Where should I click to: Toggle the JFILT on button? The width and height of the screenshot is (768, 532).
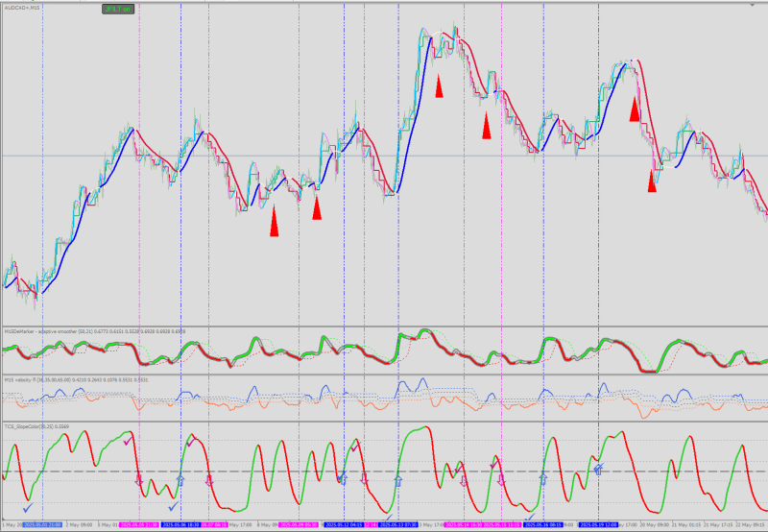pyautogui.click(x=118, y=9)
